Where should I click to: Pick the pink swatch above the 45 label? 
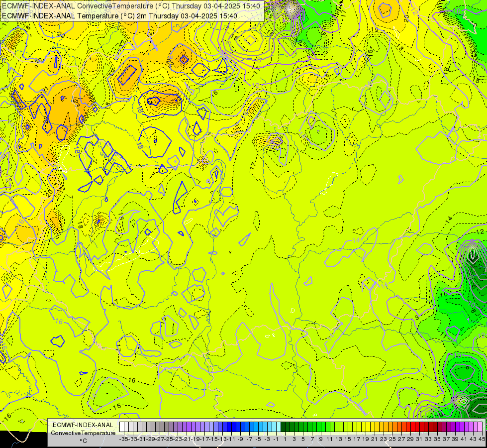coord(480,427)
